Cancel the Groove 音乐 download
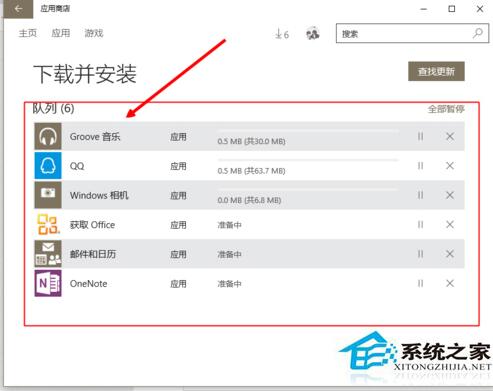Viewport: 493px width, 391px height. coord(450,136)
